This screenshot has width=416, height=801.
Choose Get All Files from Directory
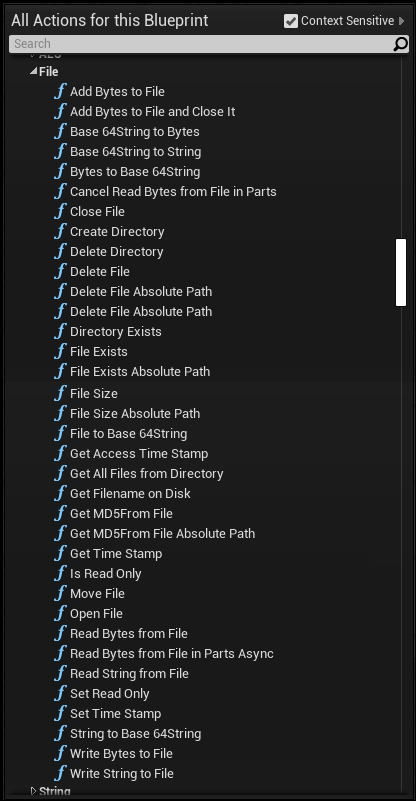(147, 473)
